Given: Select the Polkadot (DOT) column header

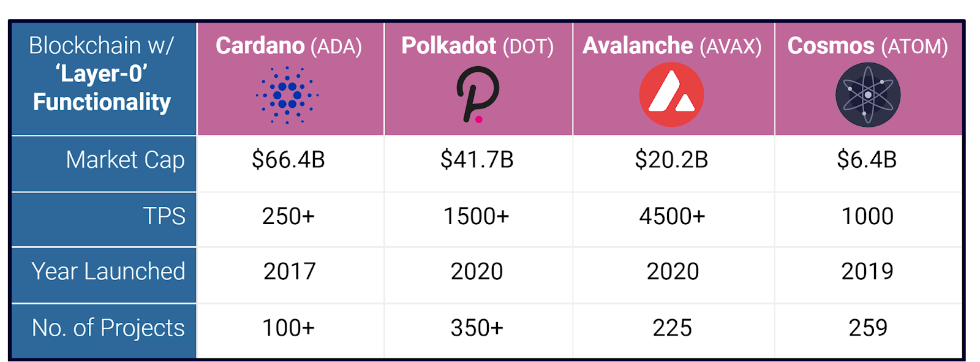Looking at the screenshot, I should 477,46.
